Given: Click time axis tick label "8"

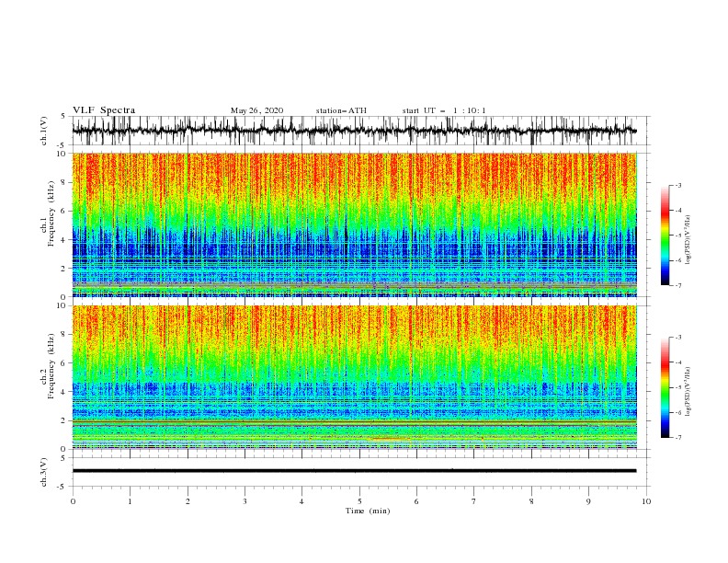Looking at the screenshot, I should pos(531,501).
